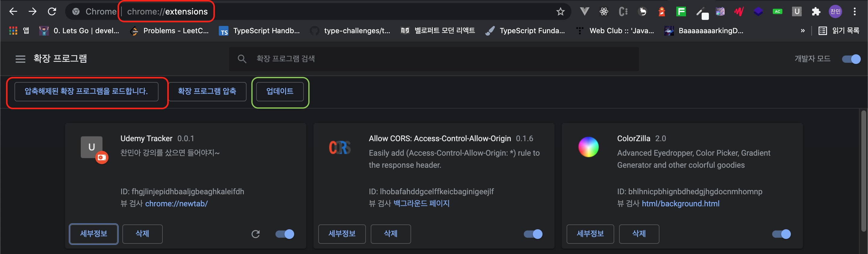Click 삭제 to remove Udemy Tracker

[x=142, y=234]
